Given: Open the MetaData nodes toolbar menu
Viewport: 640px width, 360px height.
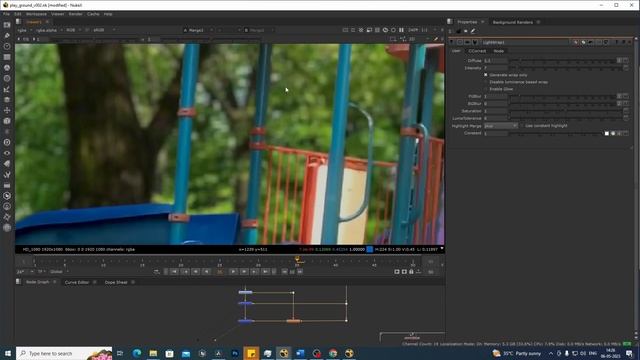Looking at the screenshot, I should click(x=7, y=163).
